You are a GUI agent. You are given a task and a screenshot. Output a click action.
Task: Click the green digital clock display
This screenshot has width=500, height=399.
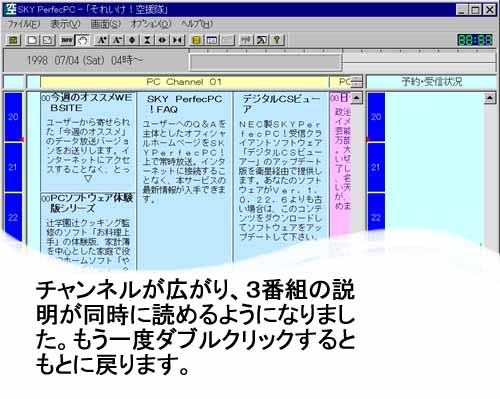[475, 40]
